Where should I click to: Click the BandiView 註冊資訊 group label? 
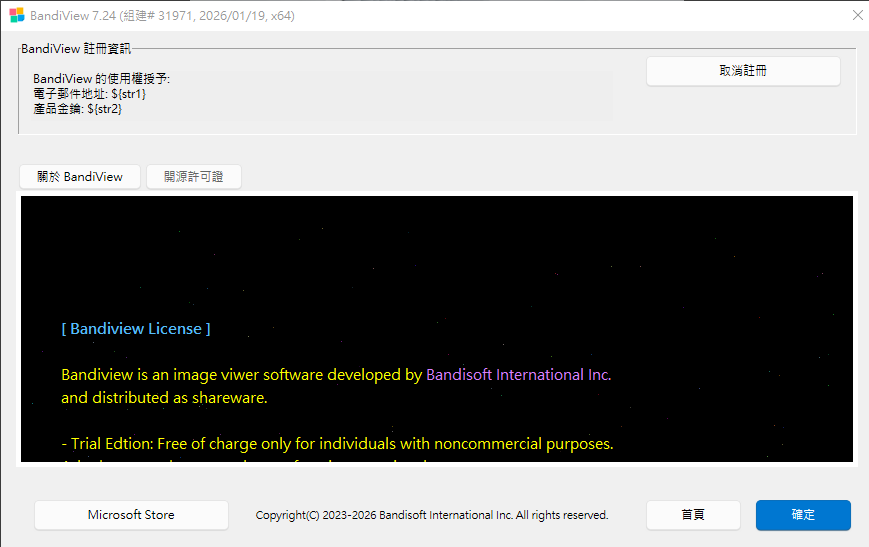point(76,48)
